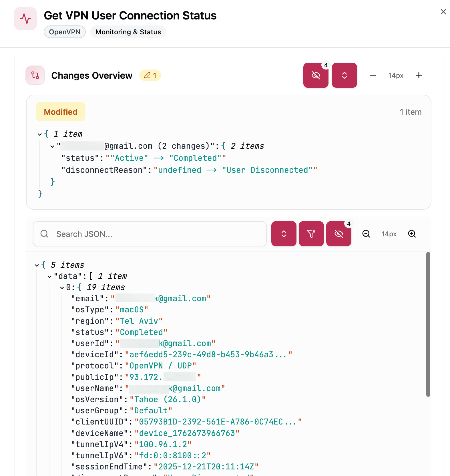Click the Changes Overview branch icon
The width and height of the screenshot is (450, 476).
point(35,75)
